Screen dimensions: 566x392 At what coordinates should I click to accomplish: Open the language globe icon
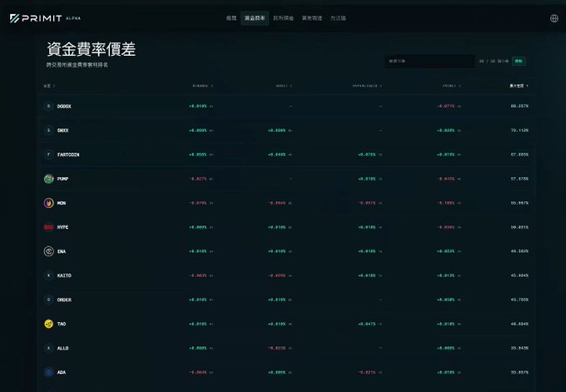click(x=554, y=18)
